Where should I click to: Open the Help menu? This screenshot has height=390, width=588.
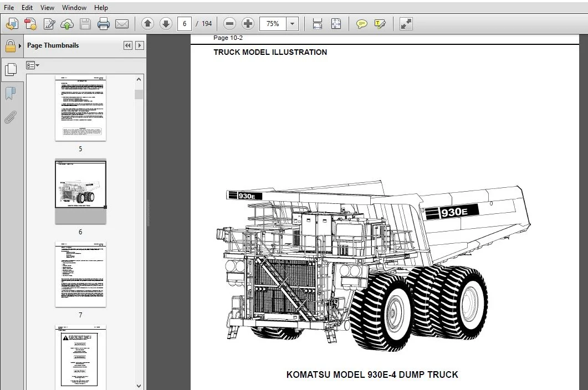click(101, 8)
